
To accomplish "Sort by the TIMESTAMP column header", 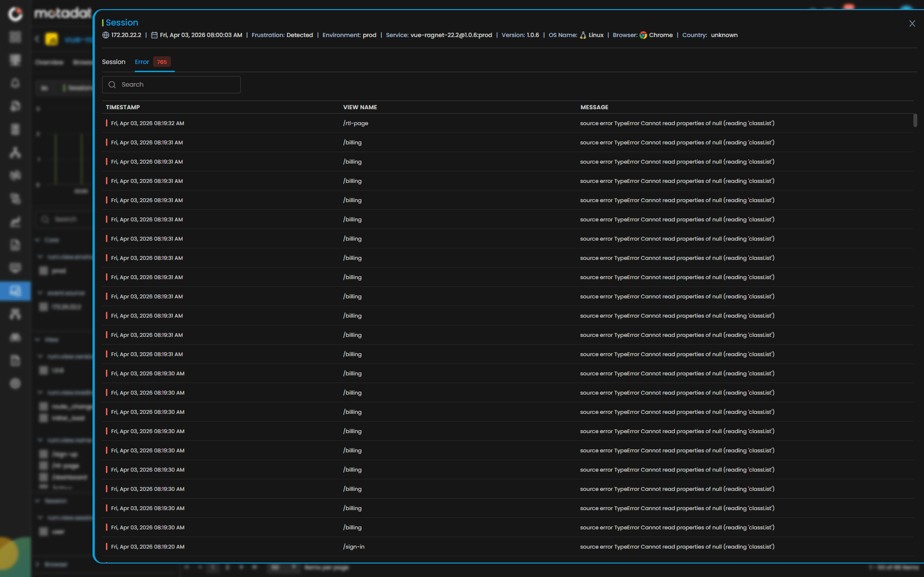I will click(x=123, y=107).
